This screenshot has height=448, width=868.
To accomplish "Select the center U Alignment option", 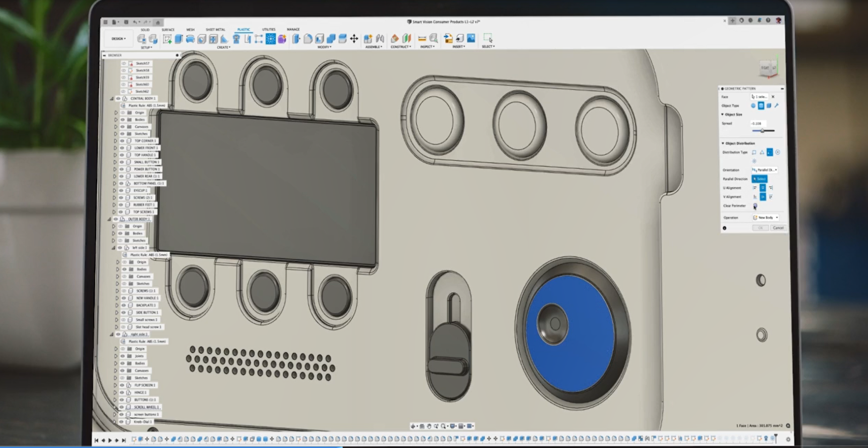I will 763,188.
